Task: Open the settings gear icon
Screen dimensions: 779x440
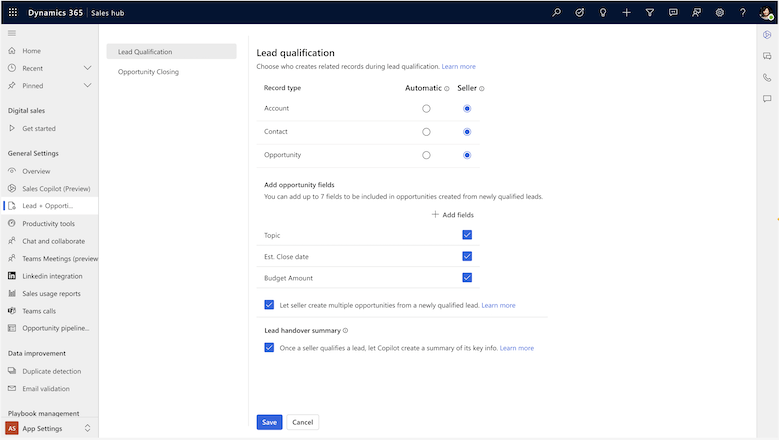Action: tap(720, 12)
